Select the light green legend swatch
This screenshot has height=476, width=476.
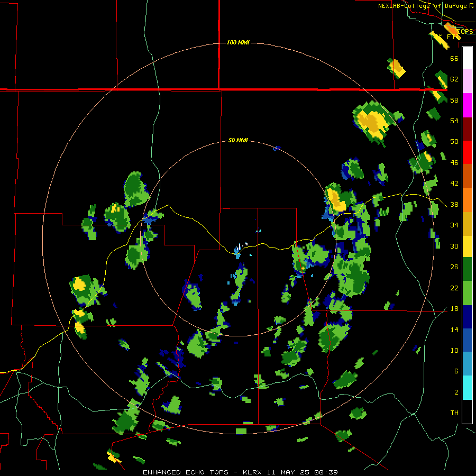pyautogui.click(x=467, y=293)
